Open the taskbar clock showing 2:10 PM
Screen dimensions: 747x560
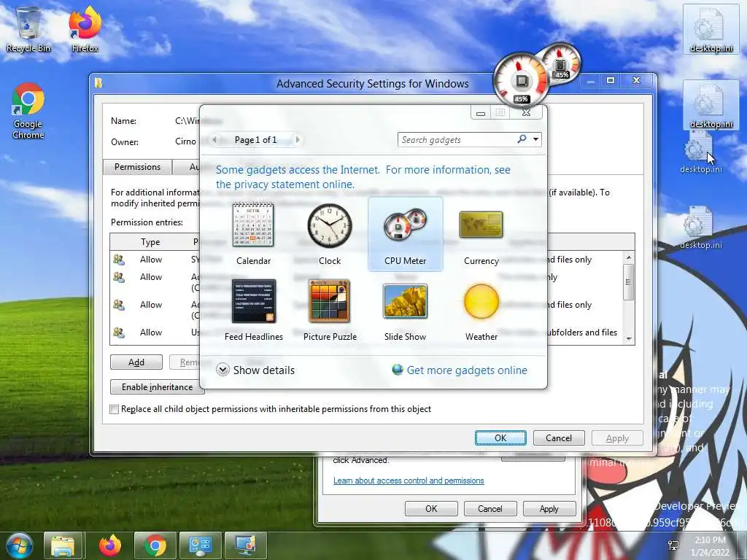click(x=710, y=546)
